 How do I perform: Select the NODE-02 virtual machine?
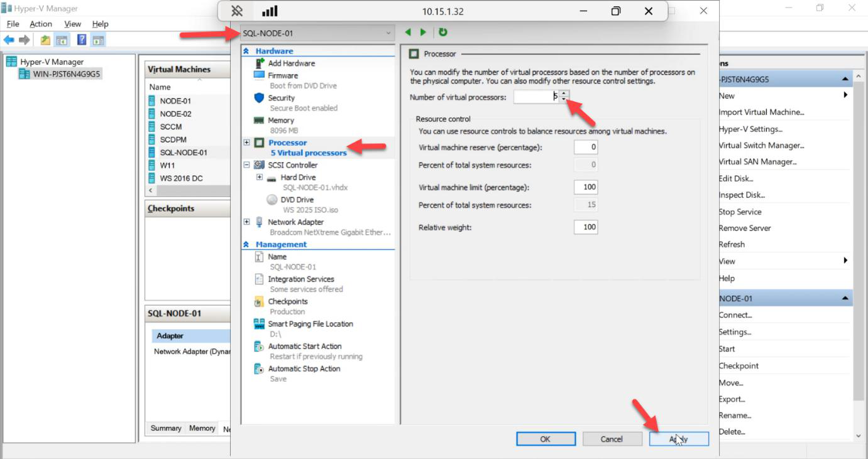(175, 114)
